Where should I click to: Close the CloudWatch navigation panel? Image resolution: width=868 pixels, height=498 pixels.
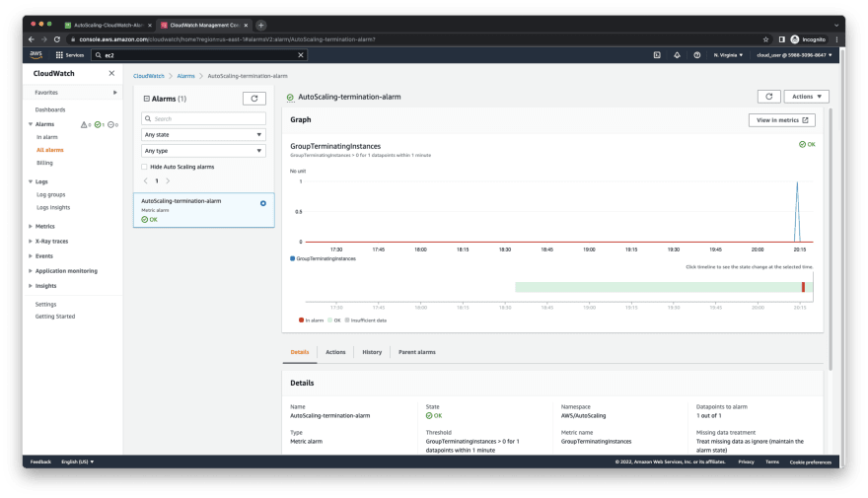(111, 73)
